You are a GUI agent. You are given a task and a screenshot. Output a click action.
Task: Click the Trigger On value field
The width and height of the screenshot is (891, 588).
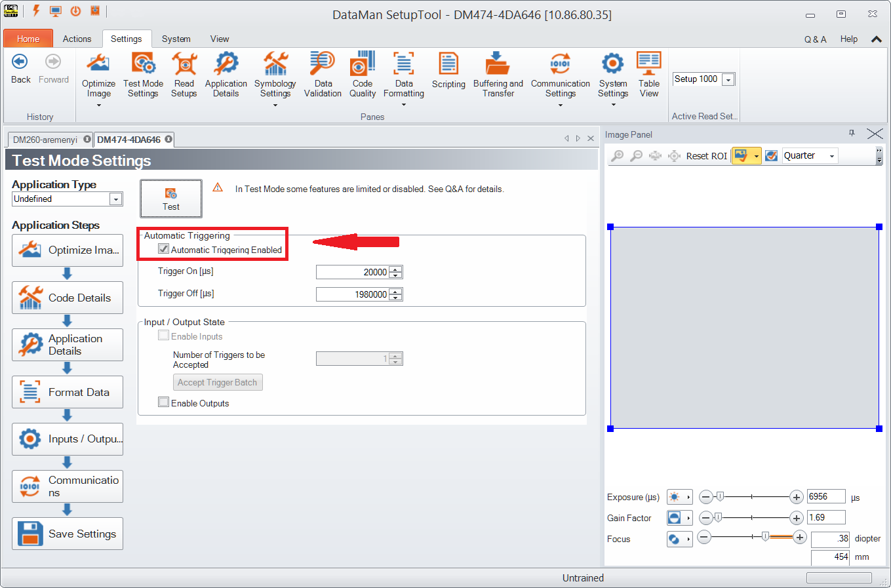[352, 272]
